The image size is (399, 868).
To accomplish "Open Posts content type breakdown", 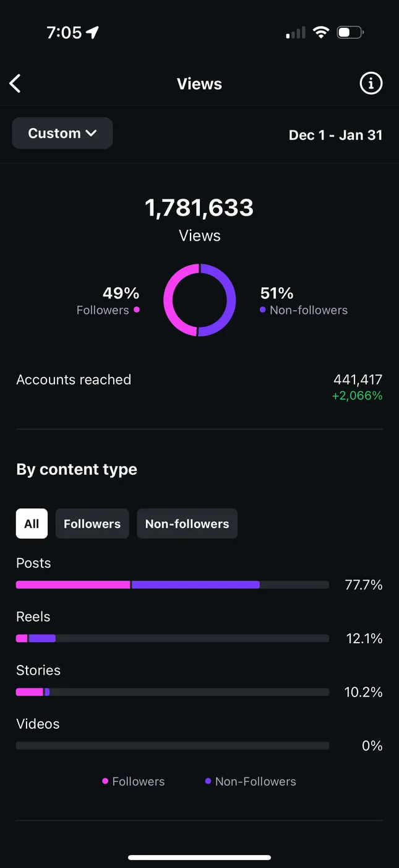I will [199, 574].
